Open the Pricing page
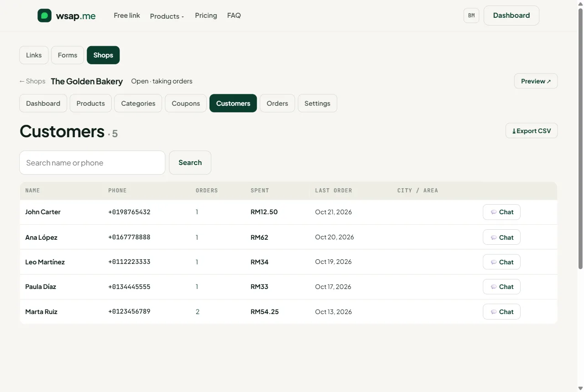The height and width of the screenshot is (392, 584). pos(206,15)
